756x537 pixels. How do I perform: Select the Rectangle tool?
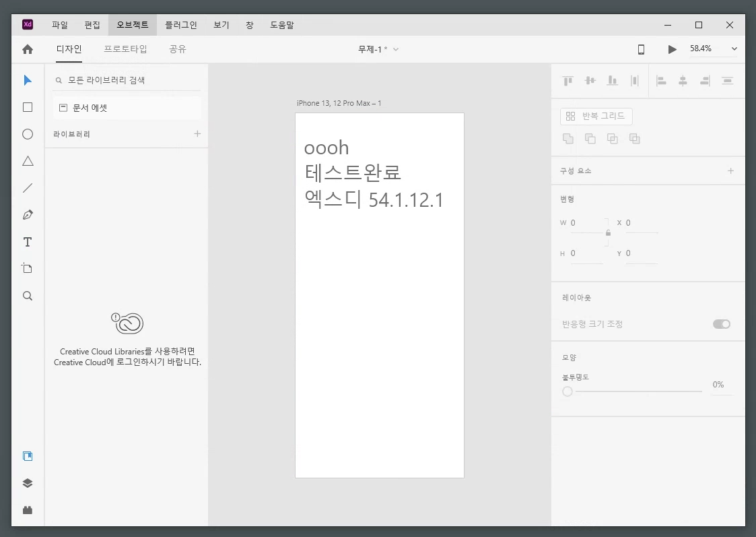pyautogui.click(x=28, y=107)
